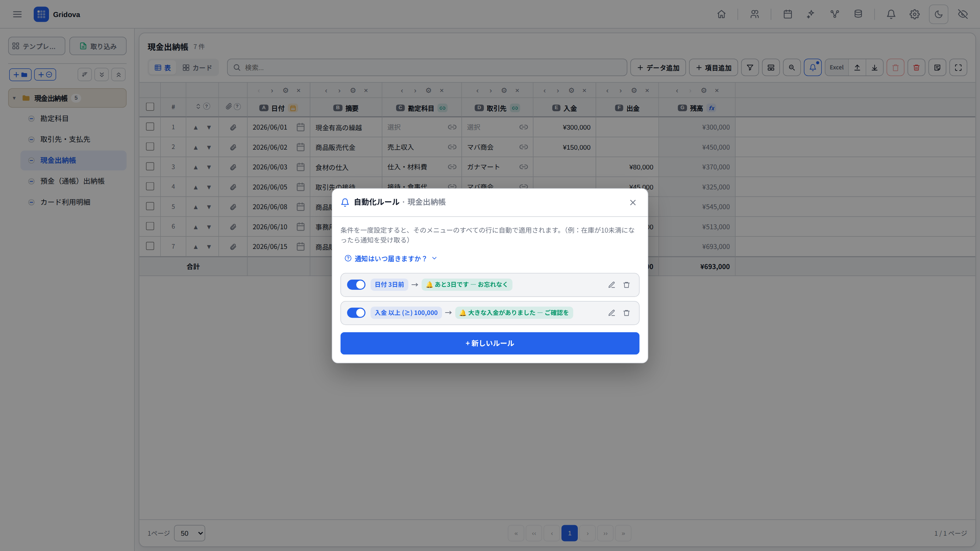Open sort order icon in sidebar

pyautogui.click(x=84, y=74)
